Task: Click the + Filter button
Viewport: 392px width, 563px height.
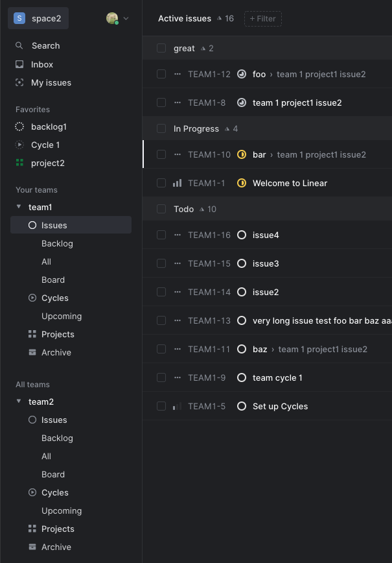Action: tap(263, 19)
